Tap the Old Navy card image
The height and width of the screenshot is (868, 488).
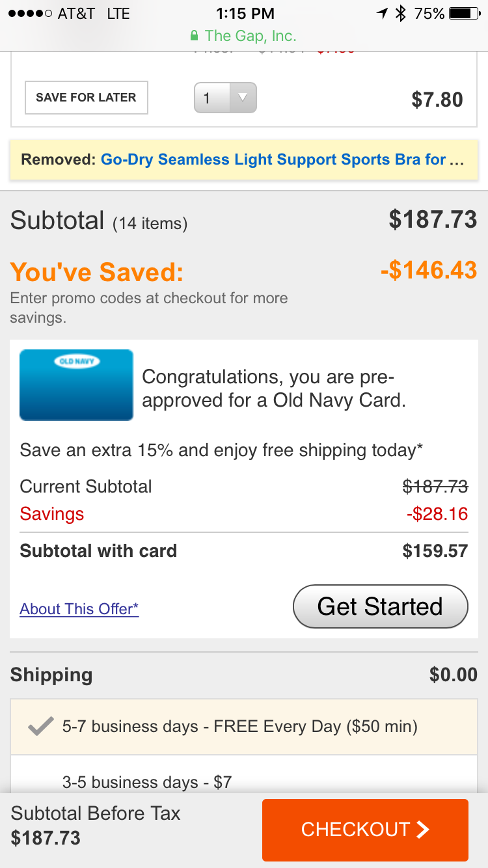(76, 385)
